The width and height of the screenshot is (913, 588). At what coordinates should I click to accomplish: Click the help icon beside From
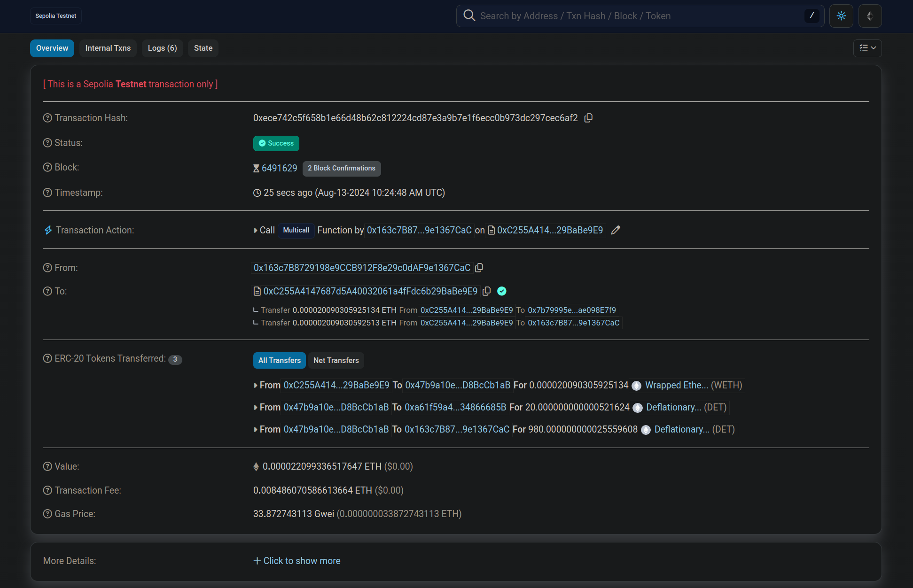tap(47, 268)
